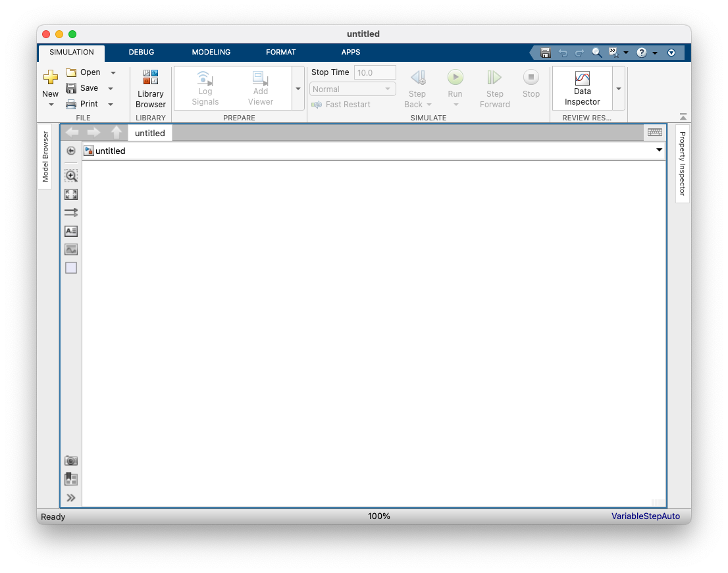Click the Help question mark icon

tap(642, 53)
